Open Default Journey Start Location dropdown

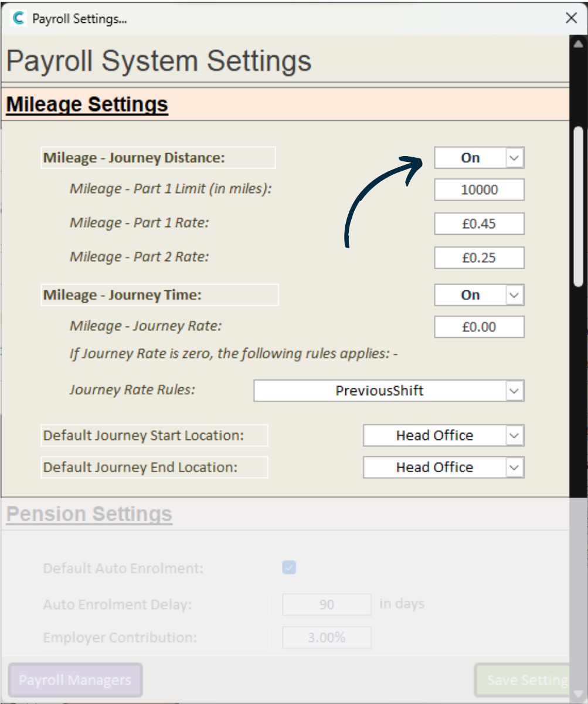coord(444,435)
